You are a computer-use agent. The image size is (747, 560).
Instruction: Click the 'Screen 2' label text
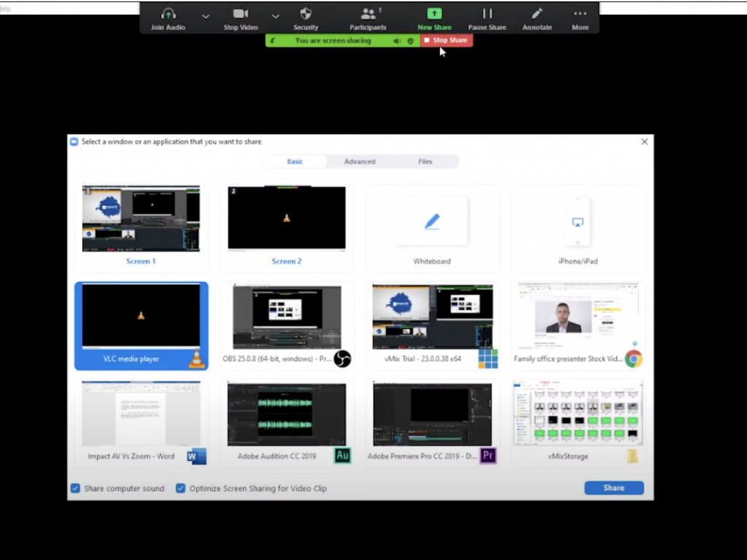click(x=287, y=261)
